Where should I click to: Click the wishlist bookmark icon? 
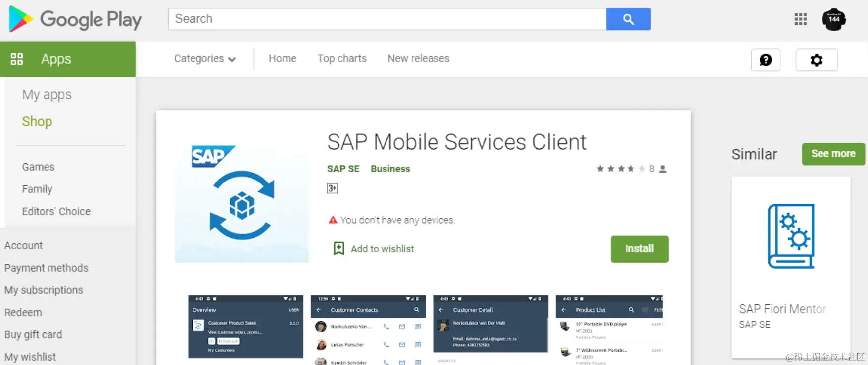tap(338, 248)
